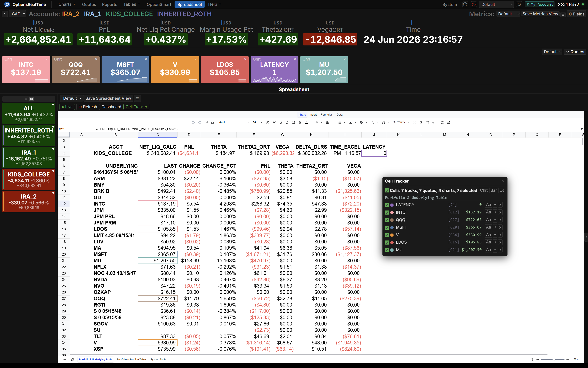The width and height of the screenshot is (588, 368).
Task: Toggle strikethrough formatting
Action: click(300, 122)
